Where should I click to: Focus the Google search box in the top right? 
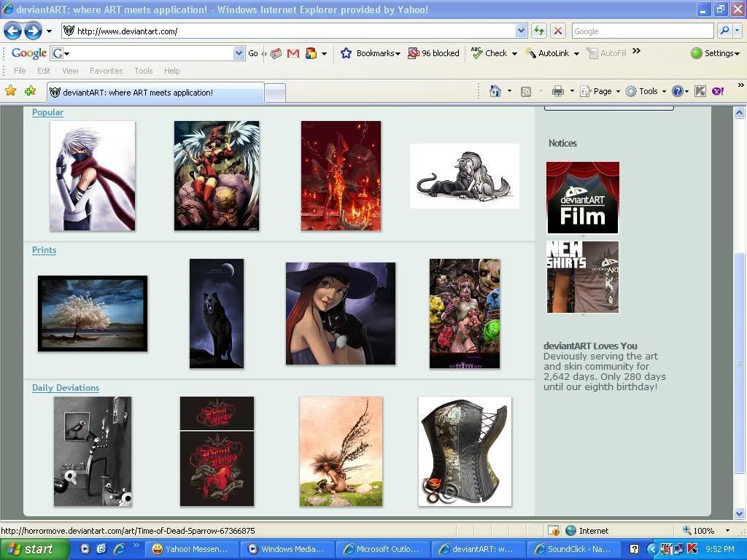pyautogui.click(x=643, y=31)
